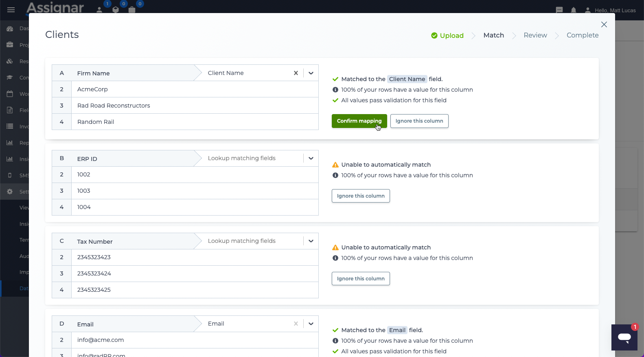Image resolution: width=644 pixels, height=357 pixels.
Task: Expand the Client Name mapping dropdown
Action: [311, 73]
